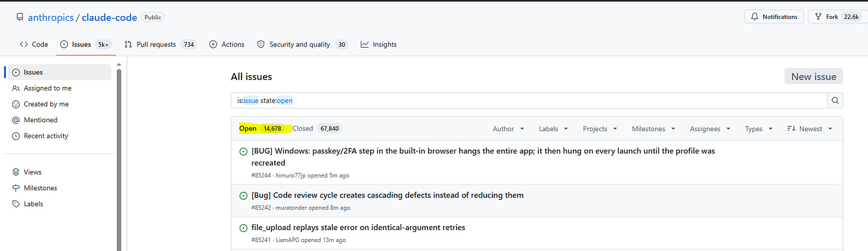This screenshot has width=868, height=251.
Task: Open the file_upload replays stale error issue
Action: click(358, 227)
